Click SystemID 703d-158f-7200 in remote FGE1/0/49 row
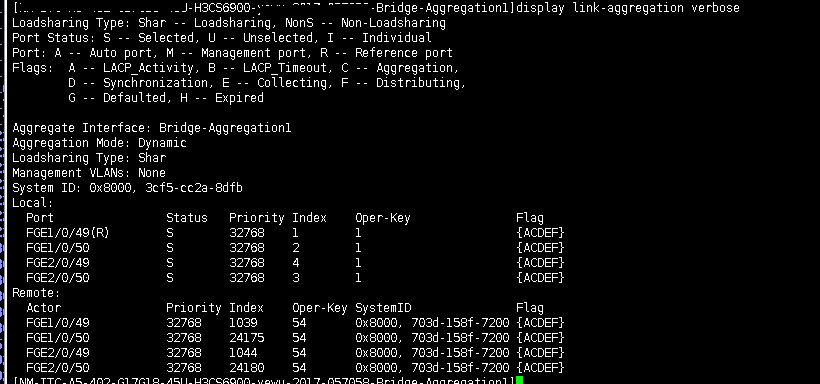Viewport: 820px width, 384px height. point(460,323)
